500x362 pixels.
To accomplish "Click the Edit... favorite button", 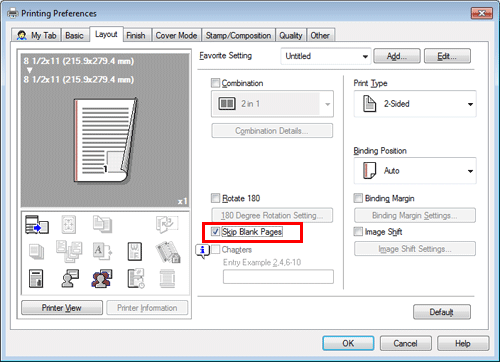I will pyautogui.click(x=447, y=56).
